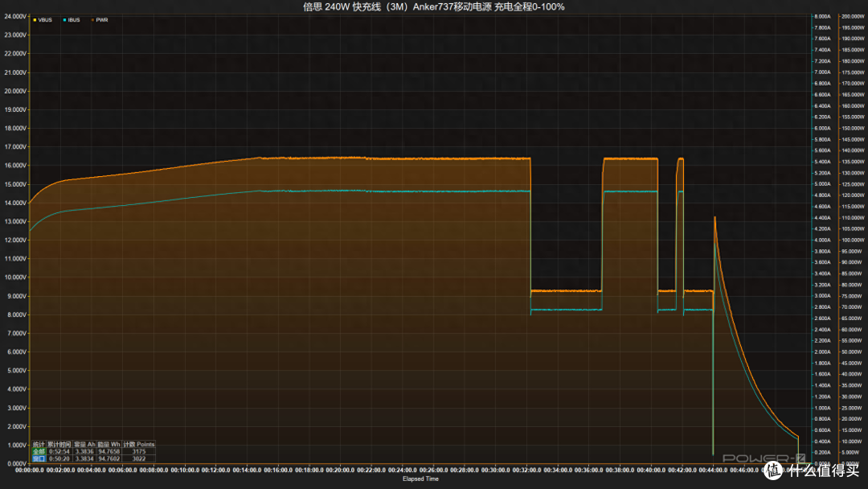This screenshot has height=489, width=868.
Task: Click the 9.000V voltage axis label
Action: click(16, 296)
